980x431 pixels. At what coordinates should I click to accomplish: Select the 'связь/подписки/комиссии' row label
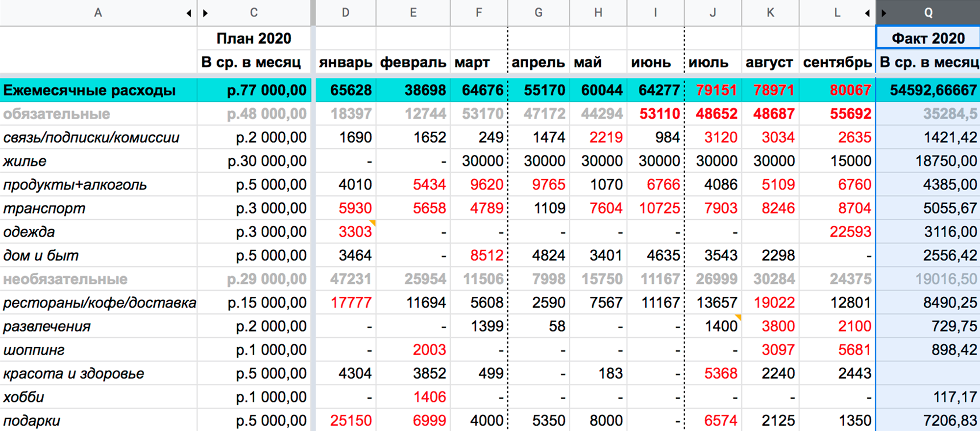coord(98,137)
